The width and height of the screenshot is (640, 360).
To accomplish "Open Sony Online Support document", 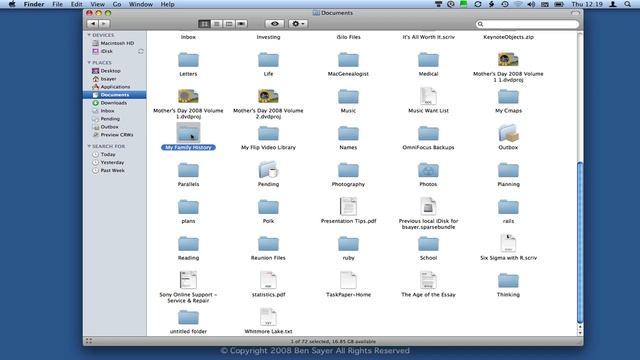I will click(x=188, y=280).
